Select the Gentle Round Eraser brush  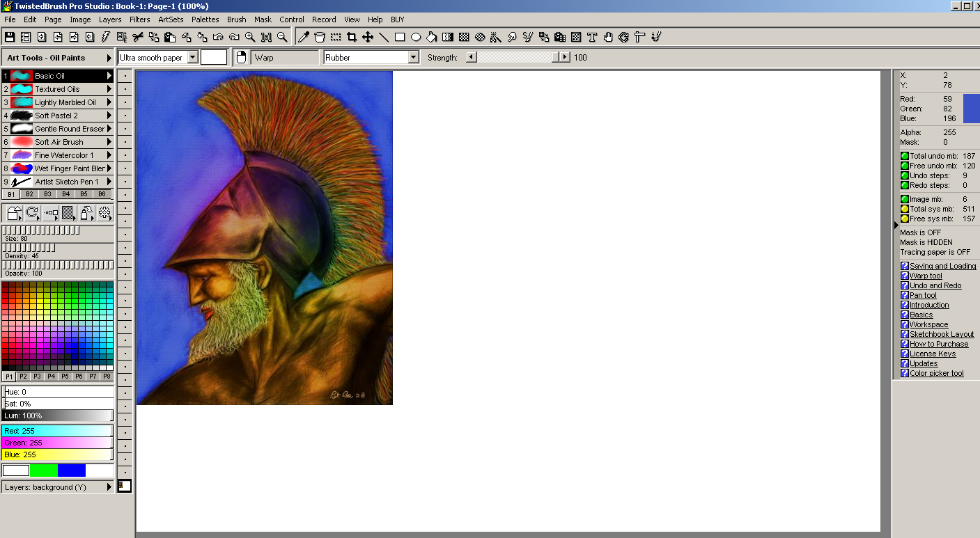[58, 129]
